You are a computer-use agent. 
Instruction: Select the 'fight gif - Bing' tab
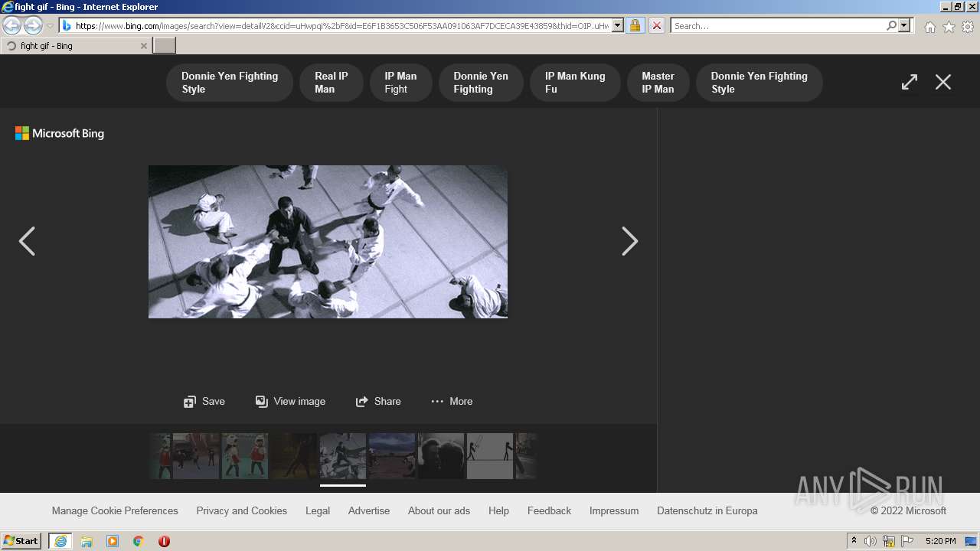pos(75,46)
